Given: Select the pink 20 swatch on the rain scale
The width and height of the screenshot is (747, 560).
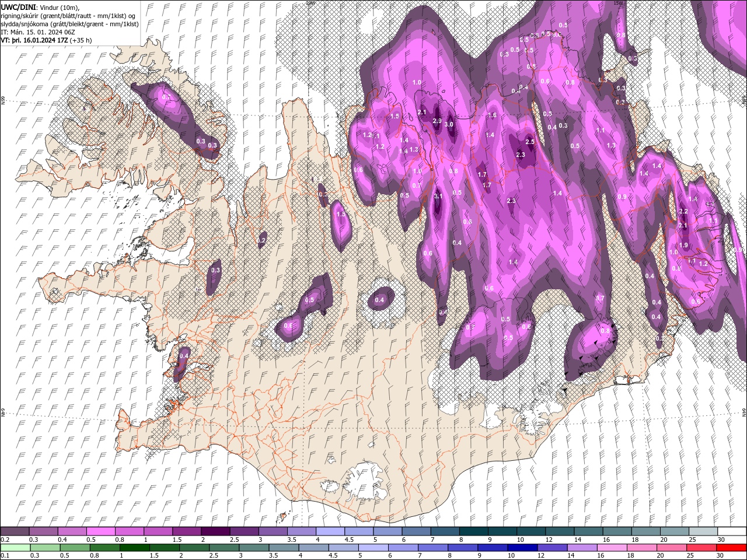Looking at the screenshot, I should pos(671,548).
